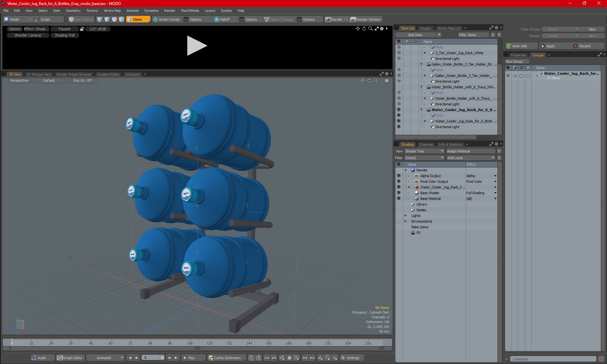Open the Animated keying mode dropdown
This screenshot has width=607, height=364.
tap(106, 358)
